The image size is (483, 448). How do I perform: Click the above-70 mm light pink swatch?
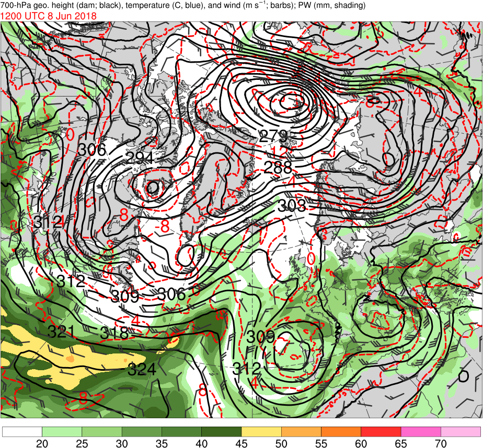tap(461, 432)
